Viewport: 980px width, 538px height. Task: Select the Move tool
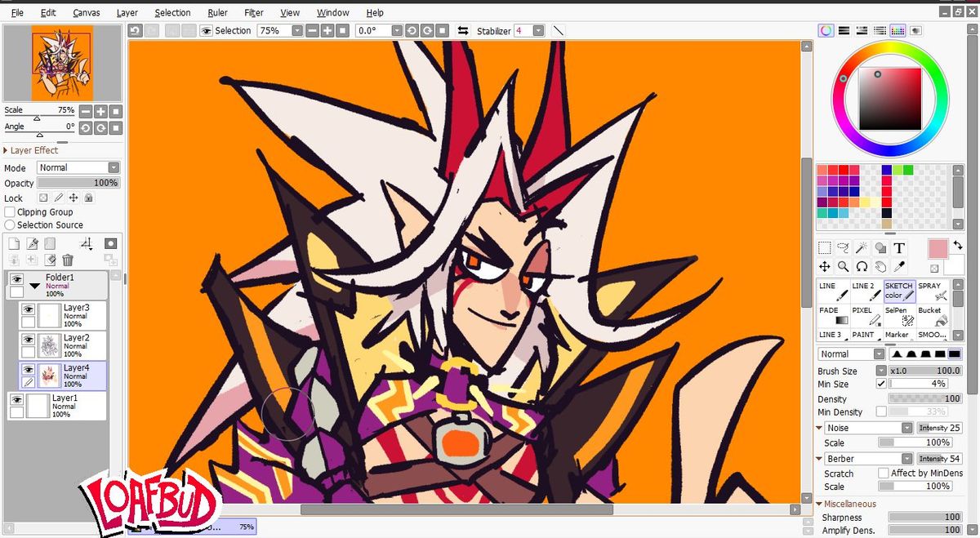coord(825,267)
